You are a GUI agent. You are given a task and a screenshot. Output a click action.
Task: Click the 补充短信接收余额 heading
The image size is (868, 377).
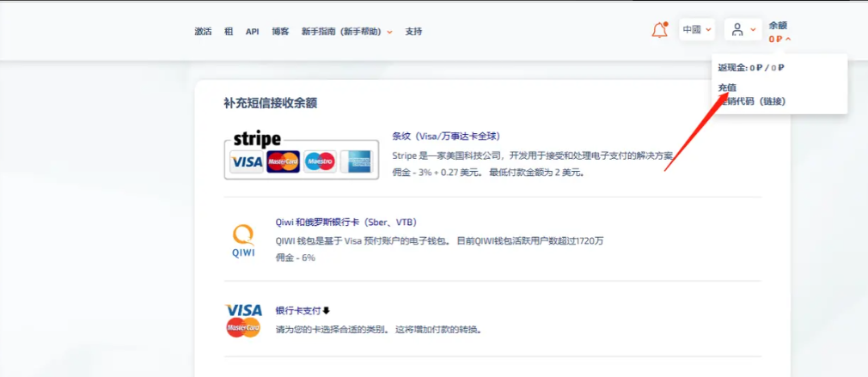tap(270, 103)
